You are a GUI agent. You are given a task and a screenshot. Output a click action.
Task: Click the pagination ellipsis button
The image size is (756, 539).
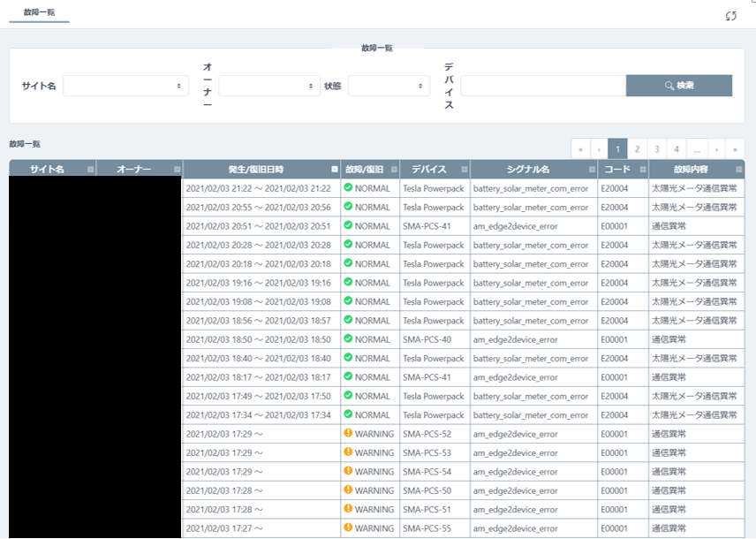[697, 149]
